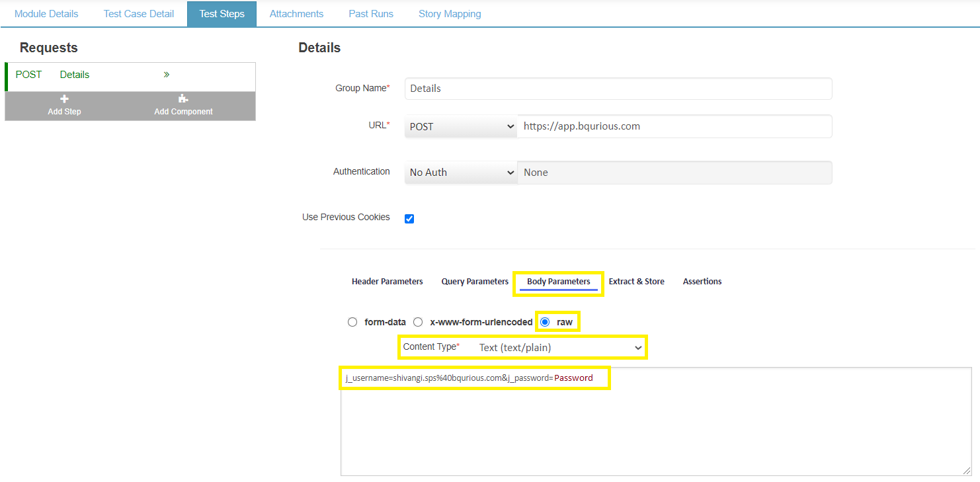The image size is (980, 482).
Task: Open the Assertions tab
Action: 702,282
